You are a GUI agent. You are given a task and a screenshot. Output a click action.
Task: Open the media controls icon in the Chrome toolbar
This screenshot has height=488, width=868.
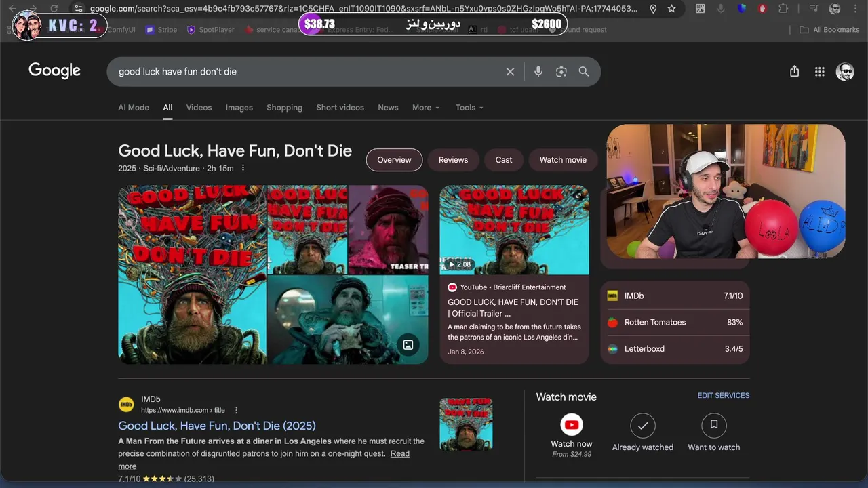(815, 9)
